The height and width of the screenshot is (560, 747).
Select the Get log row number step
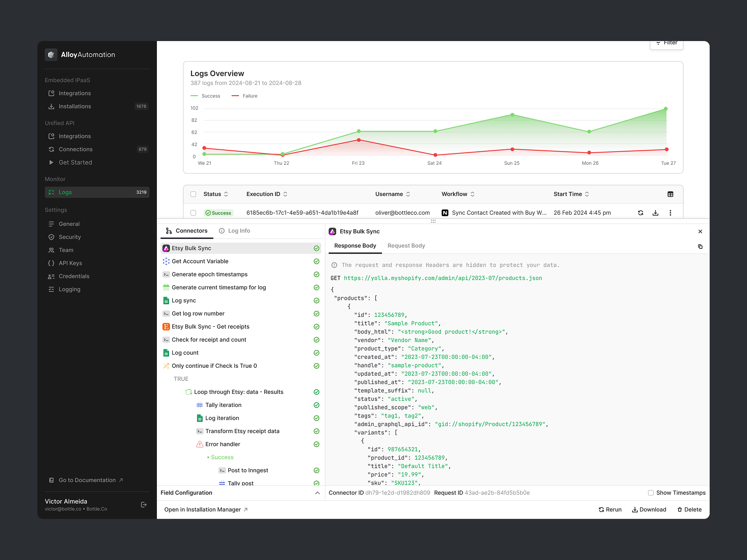[x=241, y=314]
